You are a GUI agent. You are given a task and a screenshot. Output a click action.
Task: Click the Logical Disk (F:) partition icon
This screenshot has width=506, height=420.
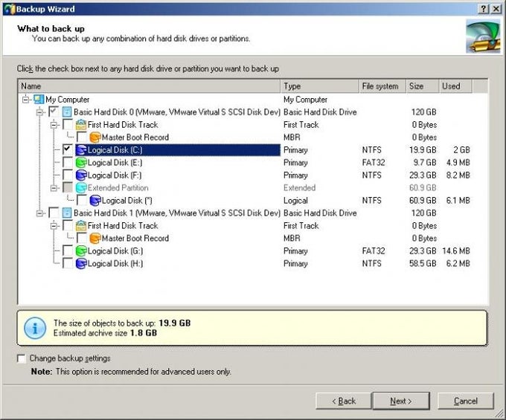point(81,175)
